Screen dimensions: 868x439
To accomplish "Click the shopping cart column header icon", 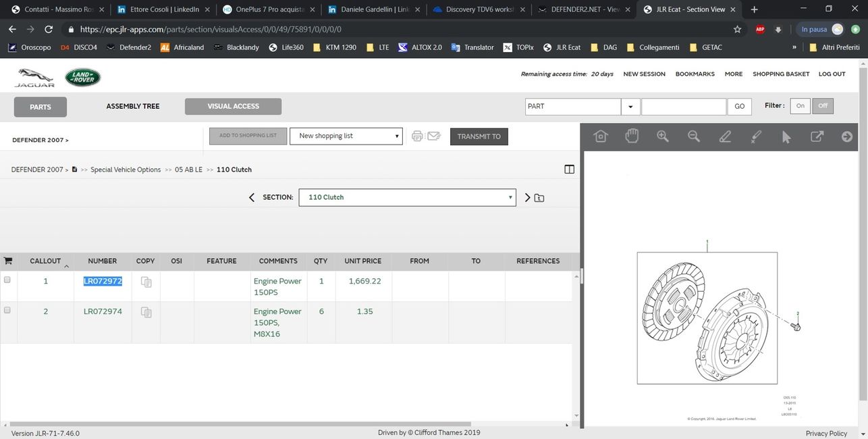I will (8, 261).
